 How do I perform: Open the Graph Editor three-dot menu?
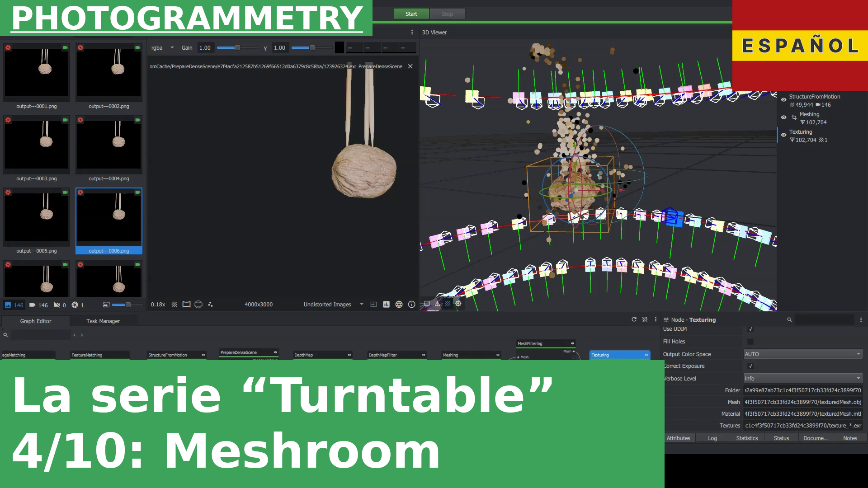click(x=656, y=319)
